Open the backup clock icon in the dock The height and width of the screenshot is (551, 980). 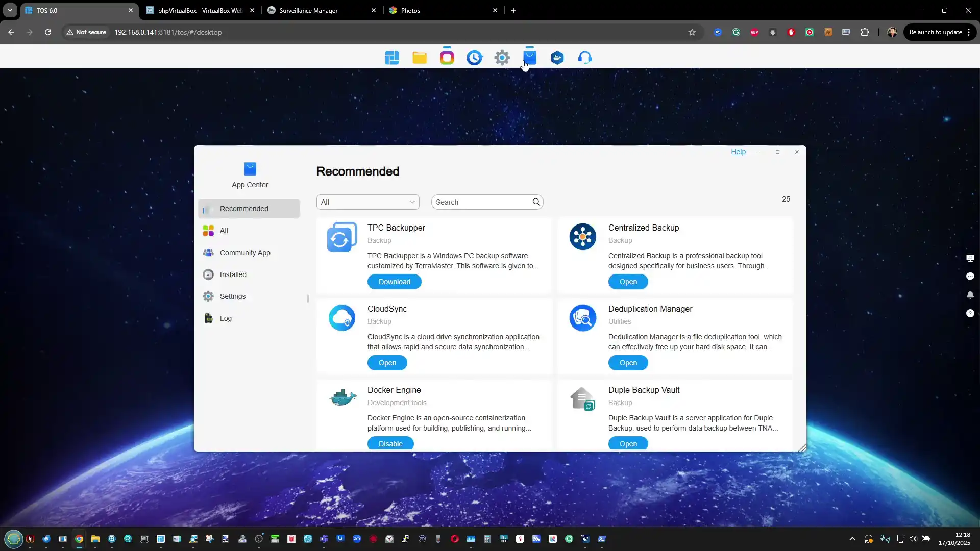[x=474, y=58]
